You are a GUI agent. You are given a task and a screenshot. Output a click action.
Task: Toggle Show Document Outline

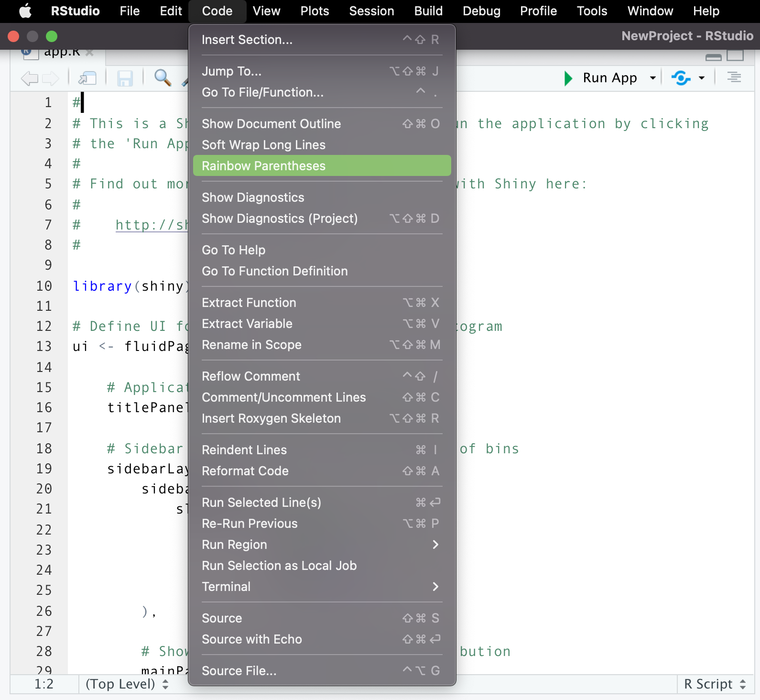322,124
